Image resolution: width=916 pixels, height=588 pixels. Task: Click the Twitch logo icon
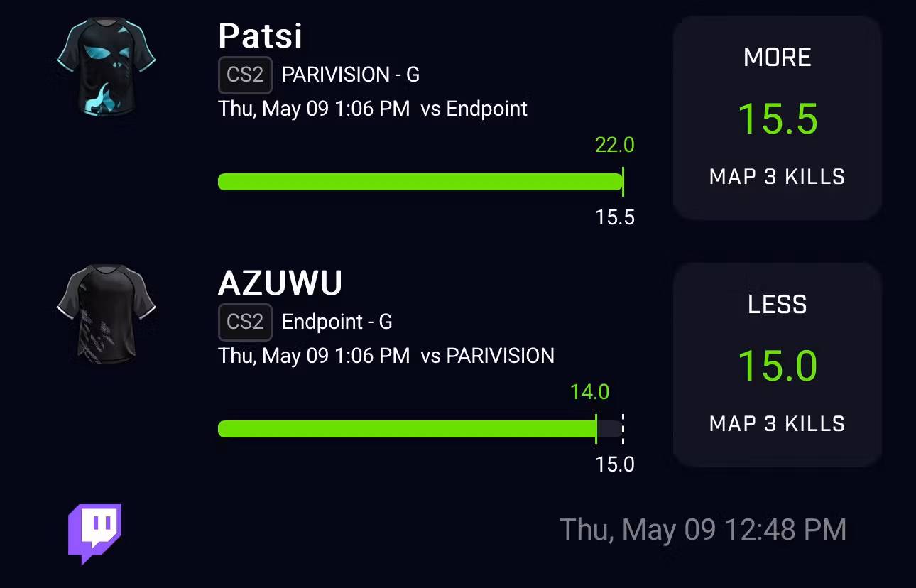click(94, 533)
